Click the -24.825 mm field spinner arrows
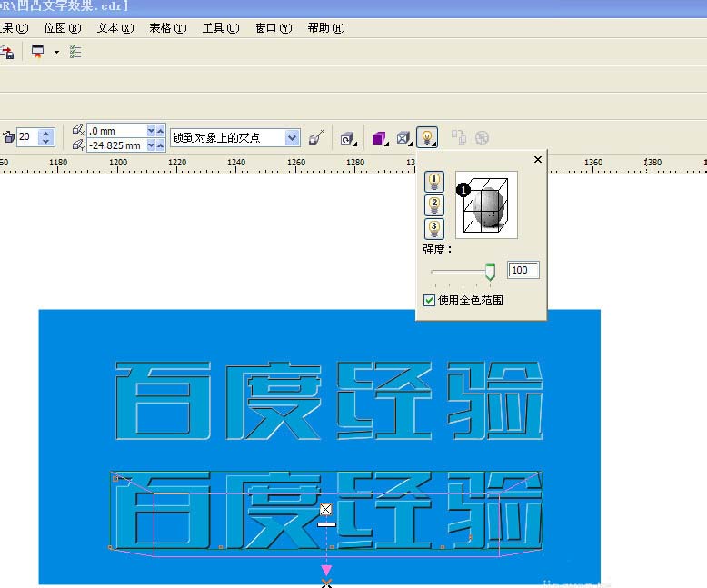Viewport: 707px width, 588px height. tap(156, 145)
